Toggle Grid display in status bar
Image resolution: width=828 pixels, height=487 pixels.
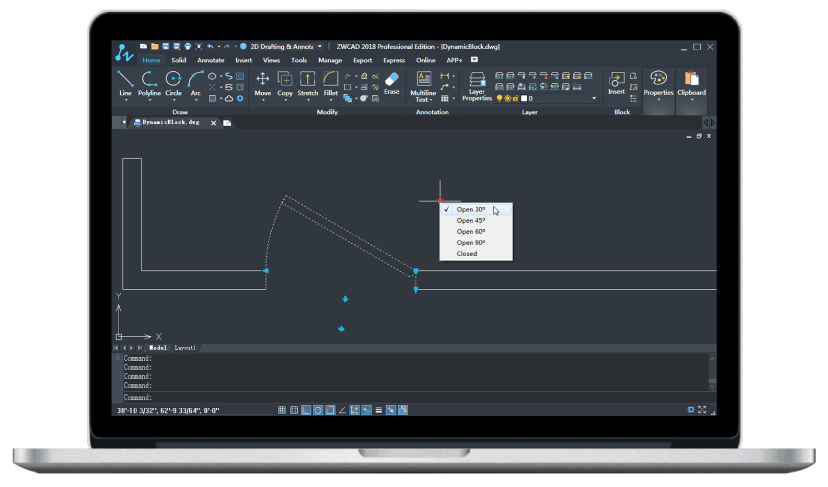coord(294,410)
